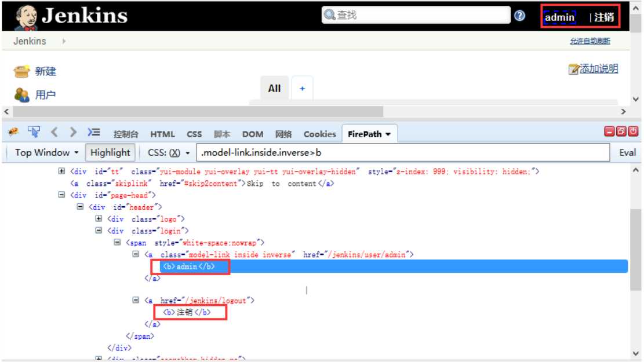644x362 pixels.
Task: Click the FirePath results scroll up arrow
Action: click(x=636, y=170)
